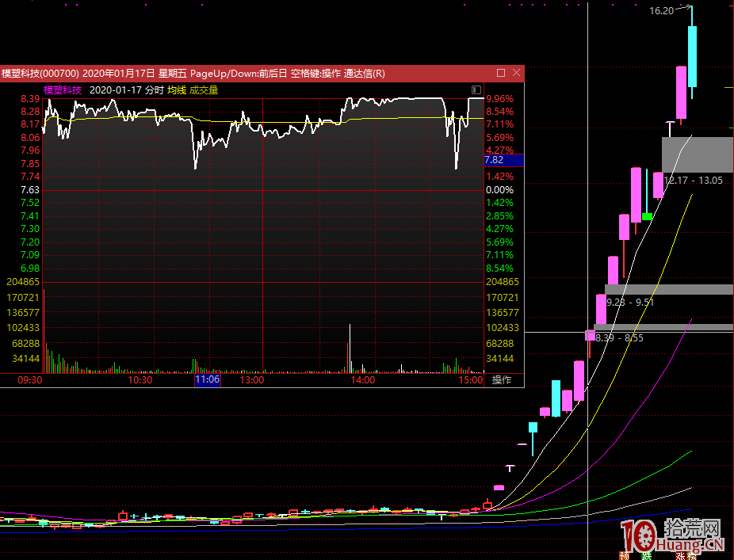Close the 模塑科技 intraday popup window
The height and width of the screenshot is (560, 734).
516,73
